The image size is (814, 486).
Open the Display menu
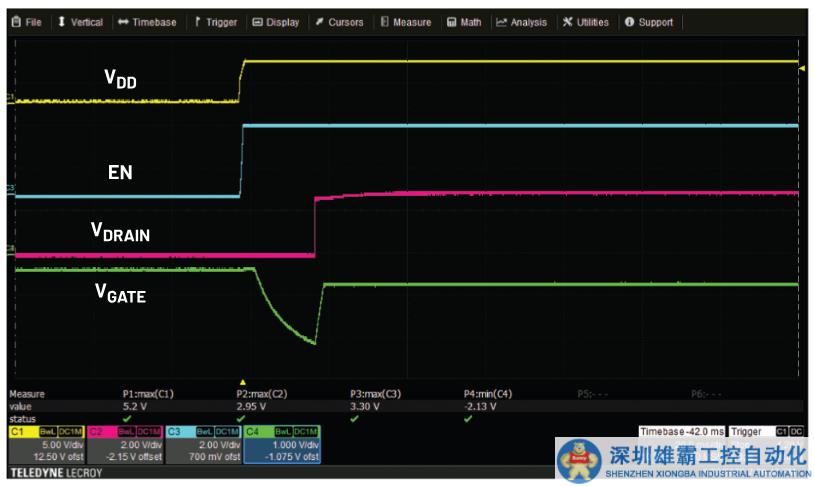[x=275, y=22]
